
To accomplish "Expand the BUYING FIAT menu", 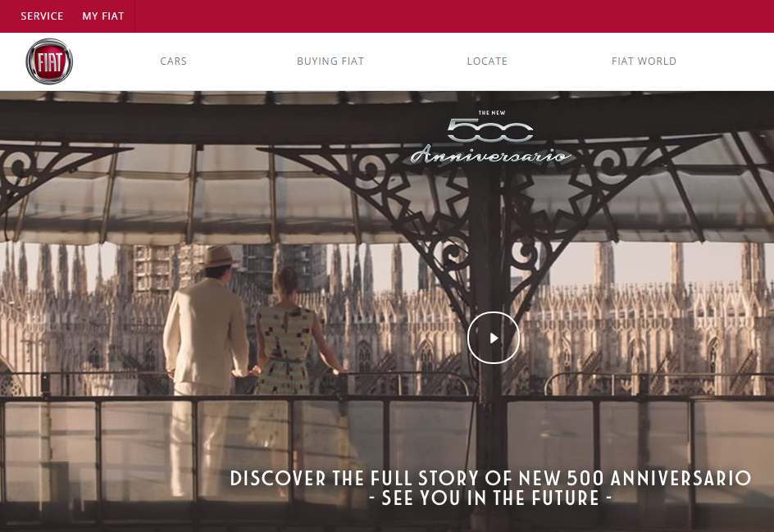I will click(x=330, y=61).
